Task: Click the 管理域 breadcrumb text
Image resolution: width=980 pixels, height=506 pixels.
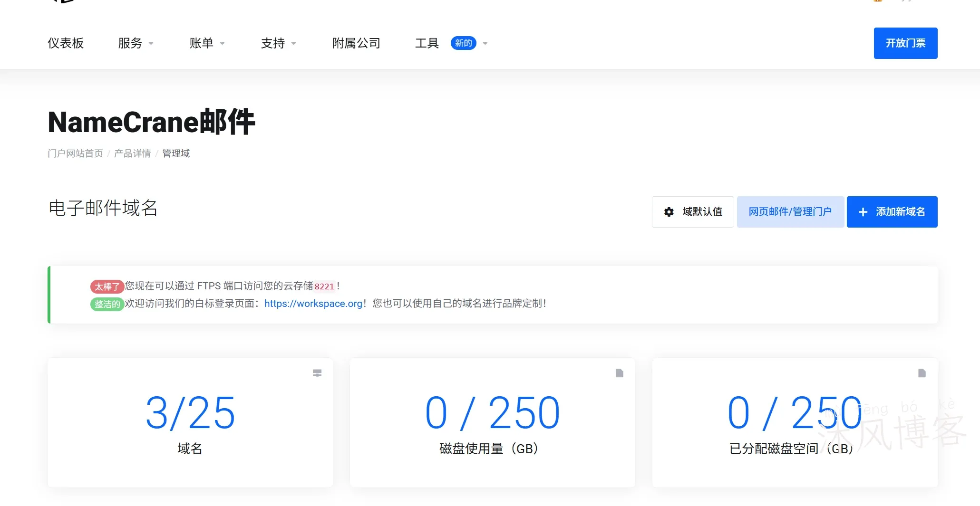Action: click(176, 153)
